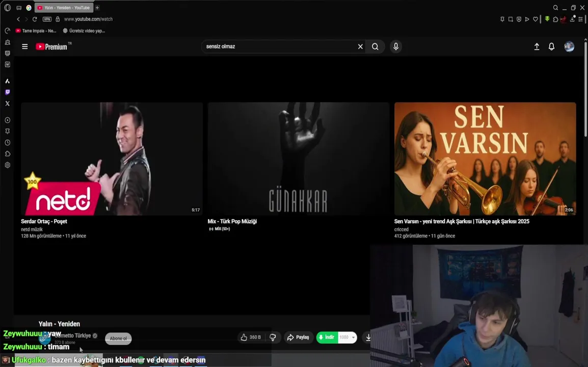Open History clock icon in sidebar
This screenshot has height=367, width=588.
pos(8,143)
